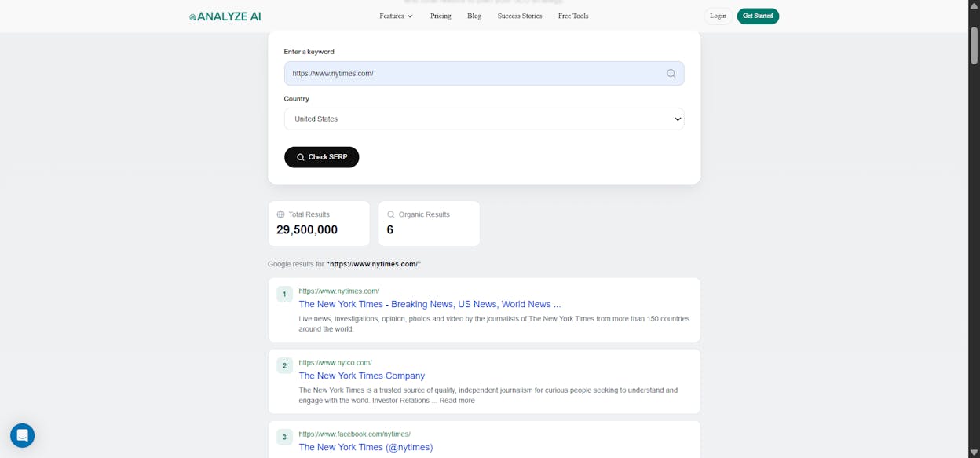
Task: Open the Country dropdown
Action: 484,119
